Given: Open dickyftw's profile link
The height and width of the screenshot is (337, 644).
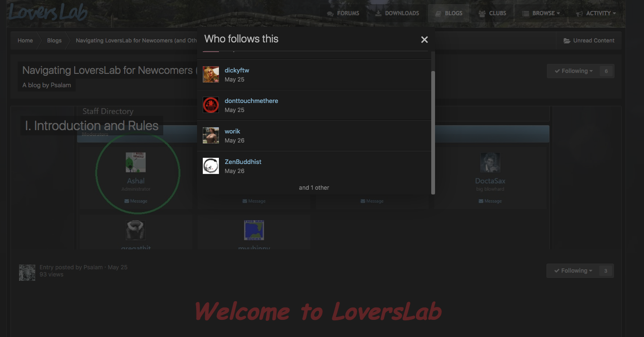Looking at the screenshot, I should (x=237, y=70).
